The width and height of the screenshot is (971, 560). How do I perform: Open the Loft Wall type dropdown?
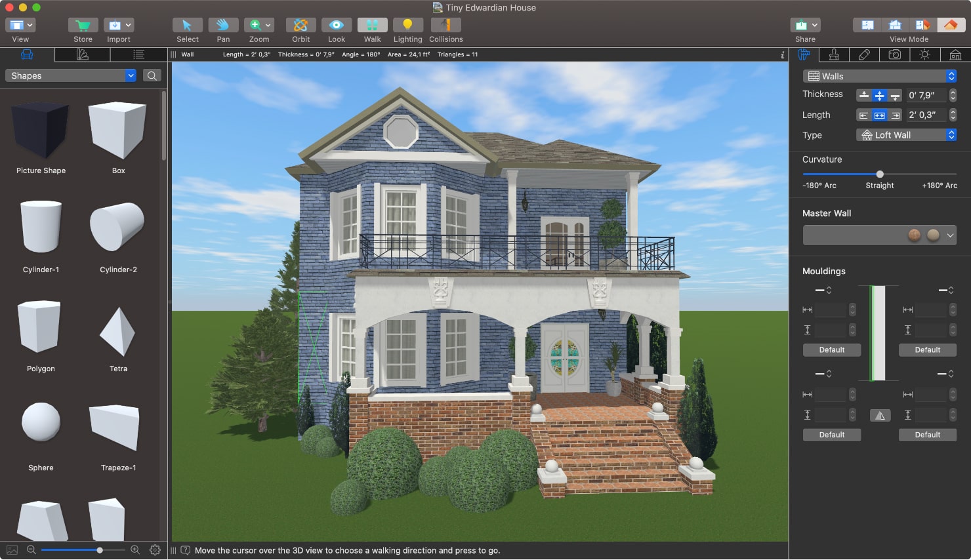951,134
